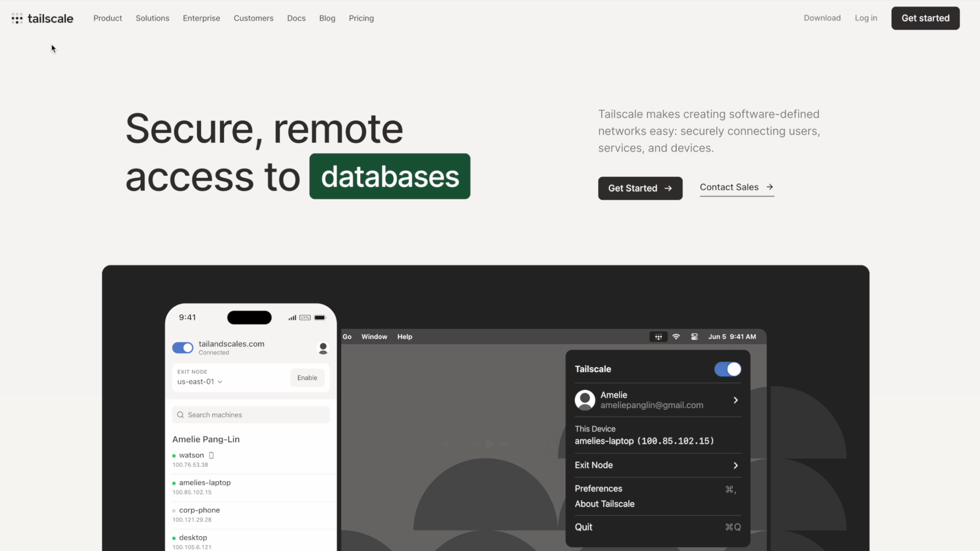The image size is (980, 551).
Task: Click the Jun 5 9:41 AM clock
Action: point(732,336)
